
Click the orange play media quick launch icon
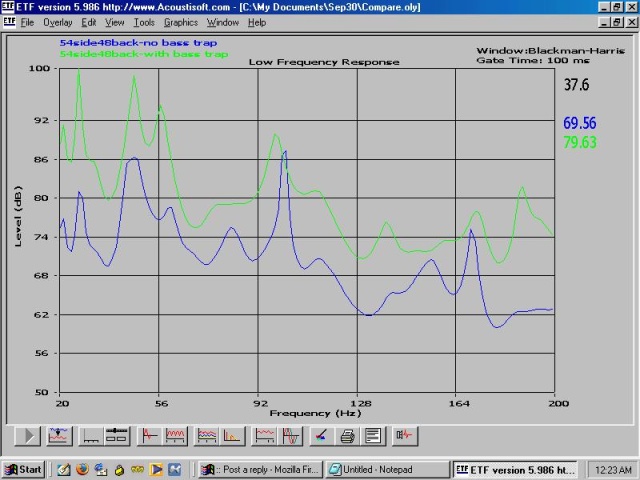[x=156, y=469]
